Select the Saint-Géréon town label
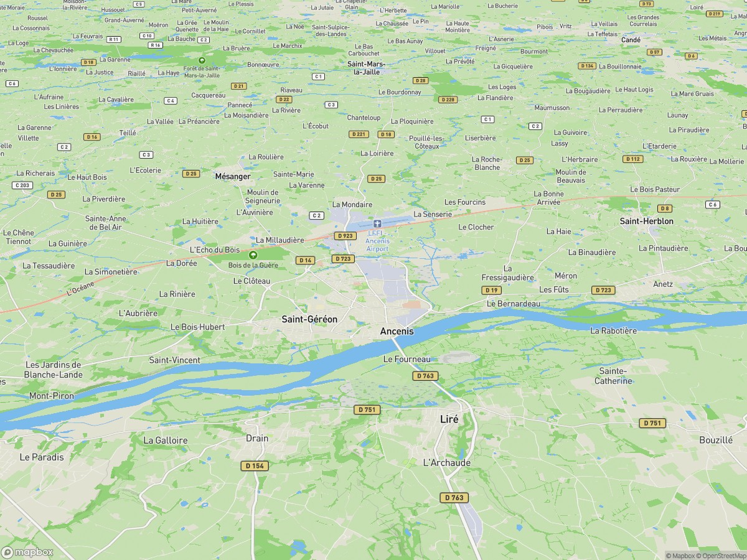747x560 pixels. point(309,319)
